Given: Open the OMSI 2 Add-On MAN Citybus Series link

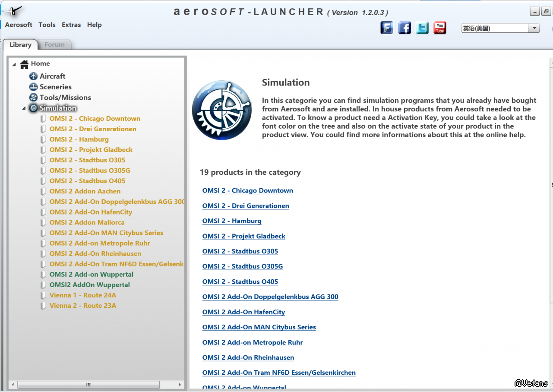Looking at the screenshot, I should 259,327.
